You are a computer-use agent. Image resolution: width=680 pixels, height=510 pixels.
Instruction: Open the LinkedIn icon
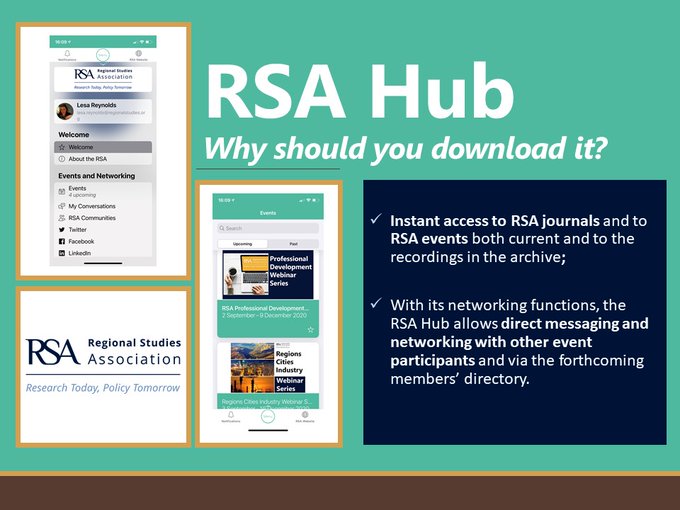tap(62, 253)
